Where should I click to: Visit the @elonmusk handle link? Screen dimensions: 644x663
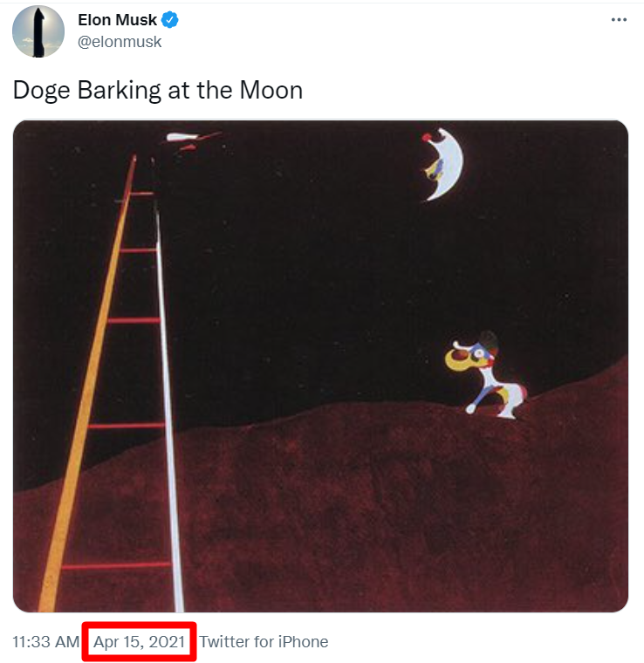coord(120,42)
